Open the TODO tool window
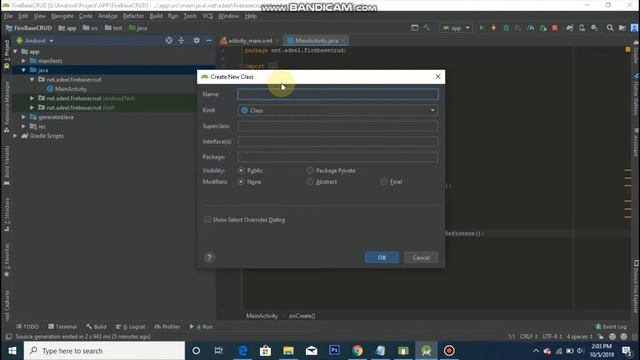Screen dimensions: 640x360 (27, 327)
